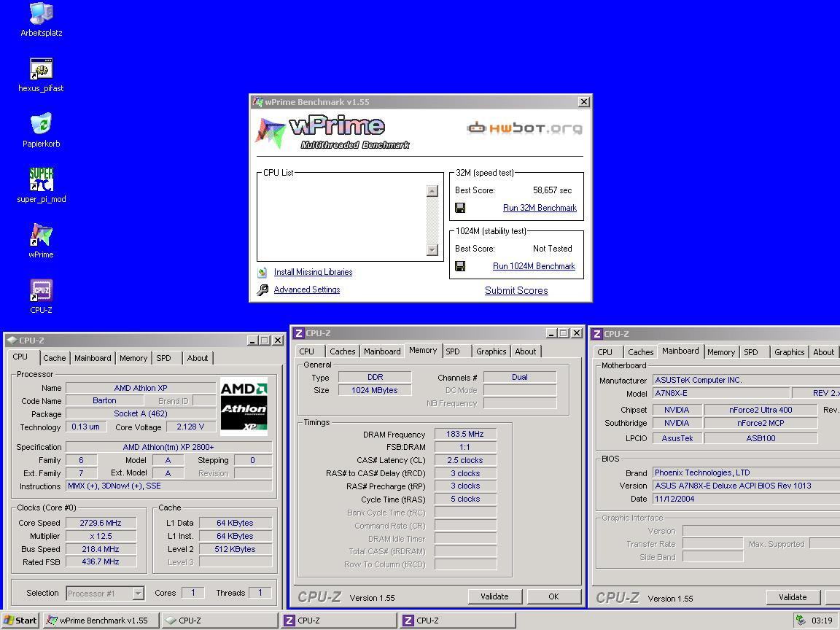
Task: Click the AMD Athlon XP logo image
Action: coord(244,407)
